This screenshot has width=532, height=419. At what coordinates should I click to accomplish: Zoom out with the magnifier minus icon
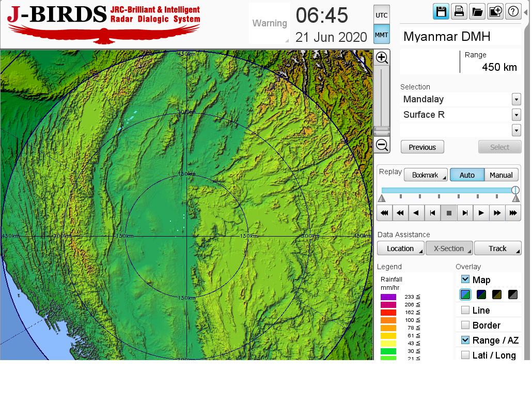[x=382, y=145]
